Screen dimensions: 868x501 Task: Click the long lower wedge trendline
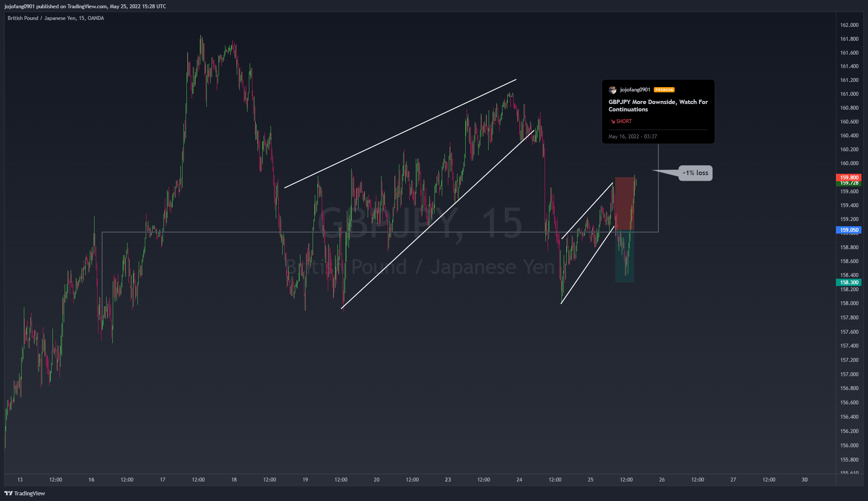tap(437, 219)
